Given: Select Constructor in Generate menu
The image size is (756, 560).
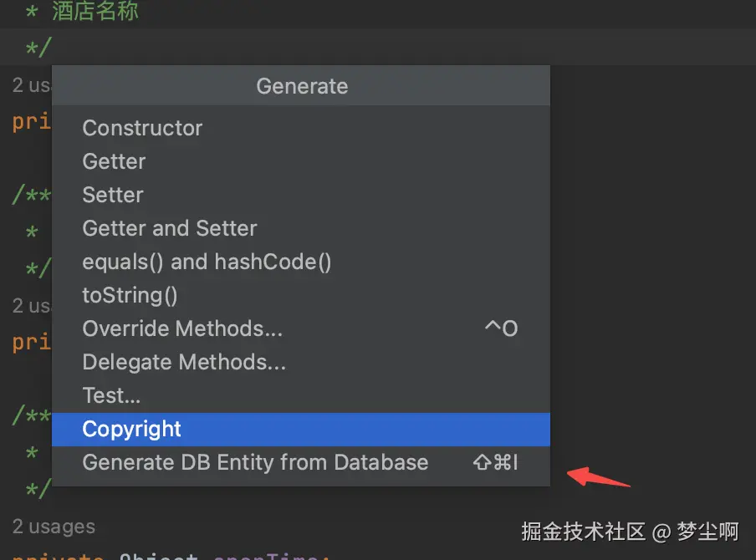Looking at the screenshot, I should [x=142, y=128].
